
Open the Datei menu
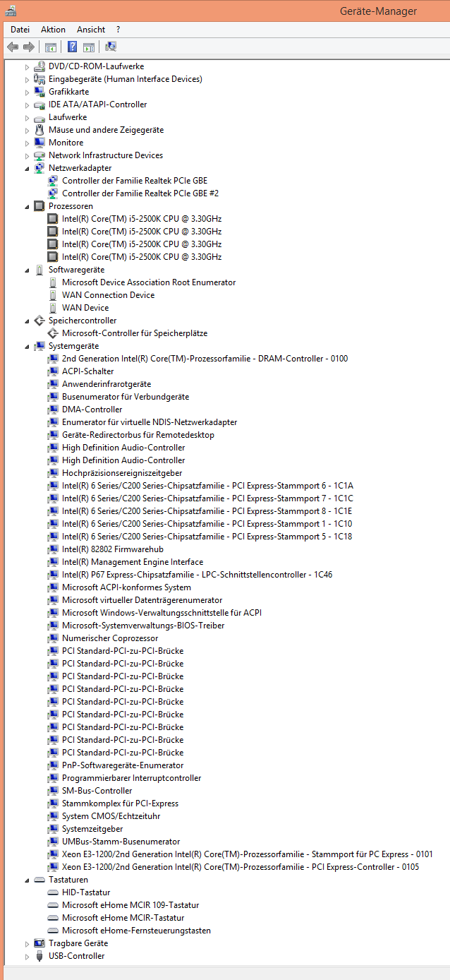point(20,30)
